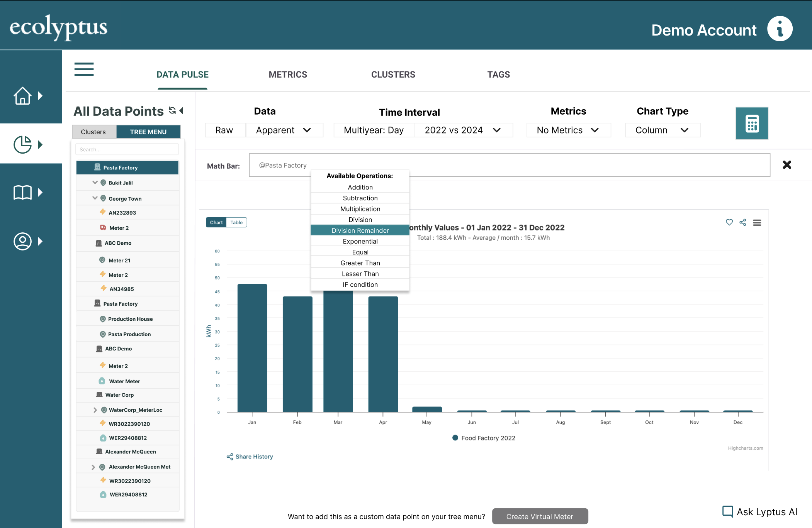Open the user profile sidebar icon
Screen dimensions: 812x528
point(23,241)
